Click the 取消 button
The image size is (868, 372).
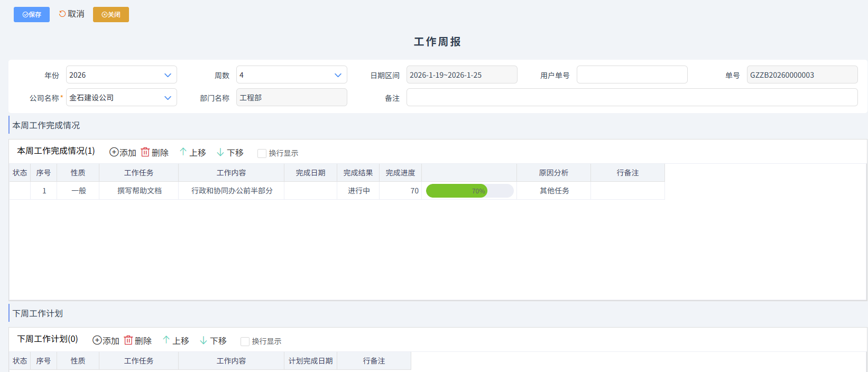(x=71, y=14)
